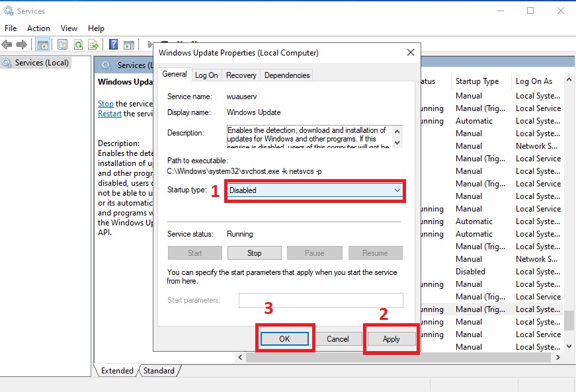Open the Startup type dropdown showing Disabled
This screenshot has width=576, height=392.
pos(315,190)
